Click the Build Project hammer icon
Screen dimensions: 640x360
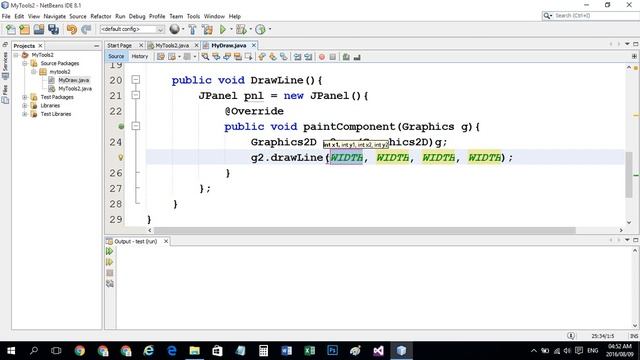pos(192,29)
